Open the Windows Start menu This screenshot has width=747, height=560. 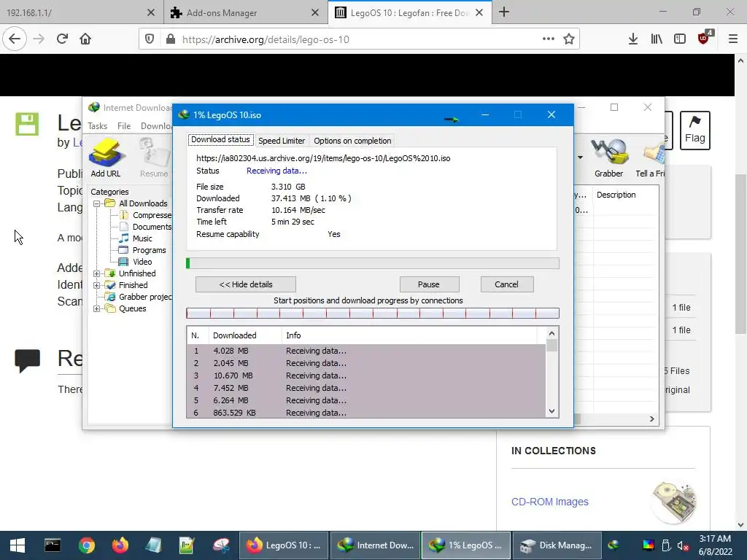point(18,545)
